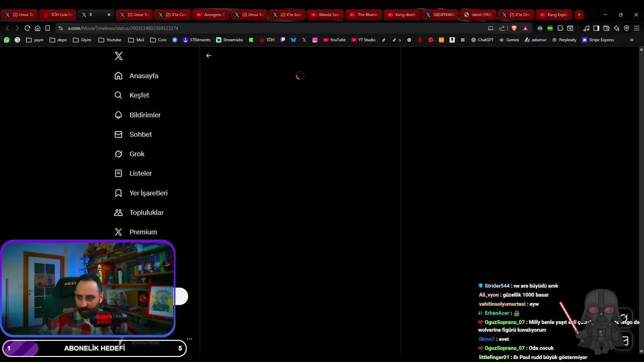Image resolution: width=644 pixels, height=362 pixels.
Task: Expand the depo bookmark folder
Action: click(x=58, y=40)
